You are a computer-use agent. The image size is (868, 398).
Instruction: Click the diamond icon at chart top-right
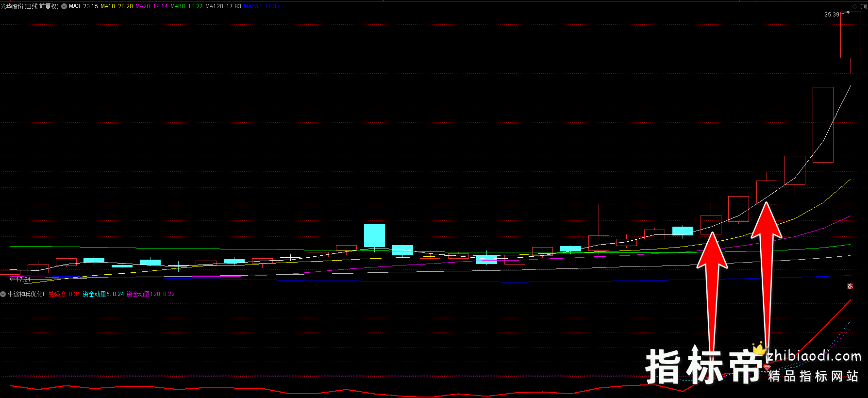click(854, 6)
